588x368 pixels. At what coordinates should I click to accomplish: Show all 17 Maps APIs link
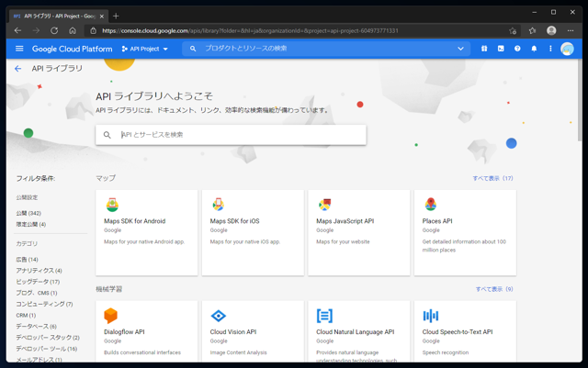point(492,178)
